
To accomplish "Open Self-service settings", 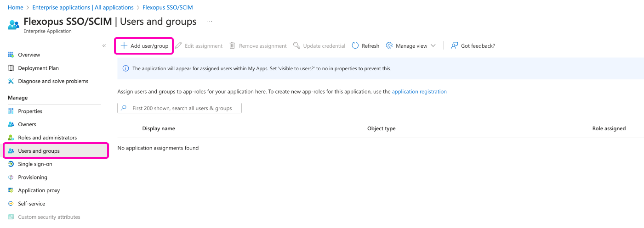I will (31, 204).
